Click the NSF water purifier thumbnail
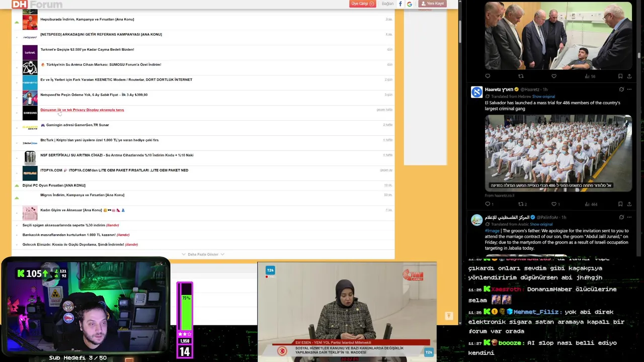 click(30, 158)
